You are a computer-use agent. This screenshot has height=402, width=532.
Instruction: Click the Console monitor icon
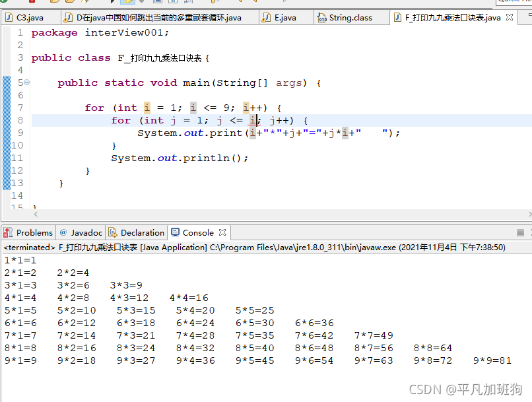click(x=175, y=232)
